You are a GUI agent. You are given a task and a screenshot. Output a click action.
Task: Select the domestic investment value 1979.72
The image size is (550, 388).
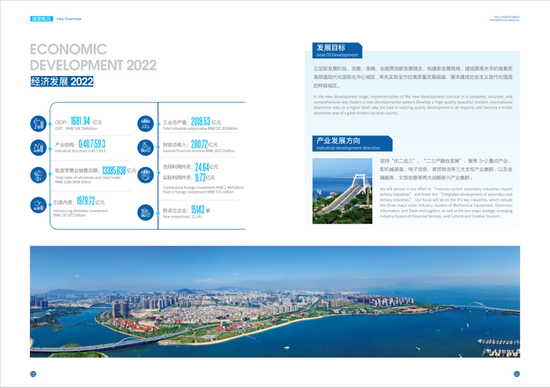point(86,201)
